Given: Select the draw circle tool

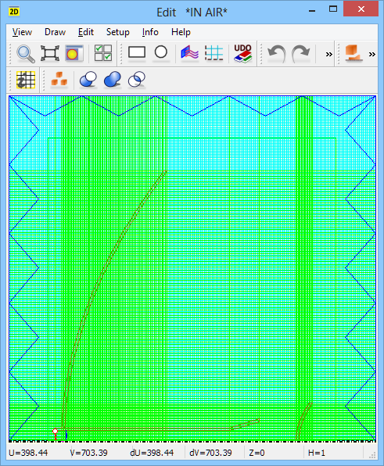Looking at the screenshot, I should coord(161,52).
